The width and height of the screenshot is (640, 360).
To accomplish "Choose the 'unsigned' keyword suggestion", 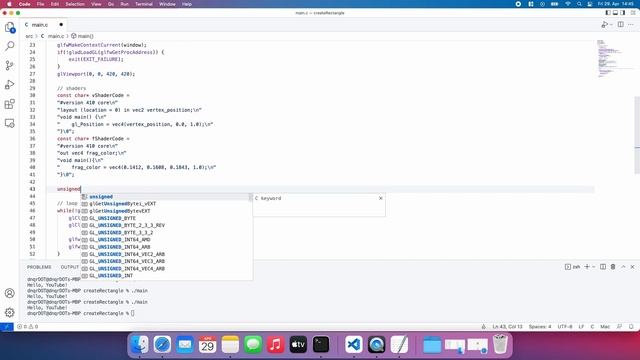I will click(166, 197).
